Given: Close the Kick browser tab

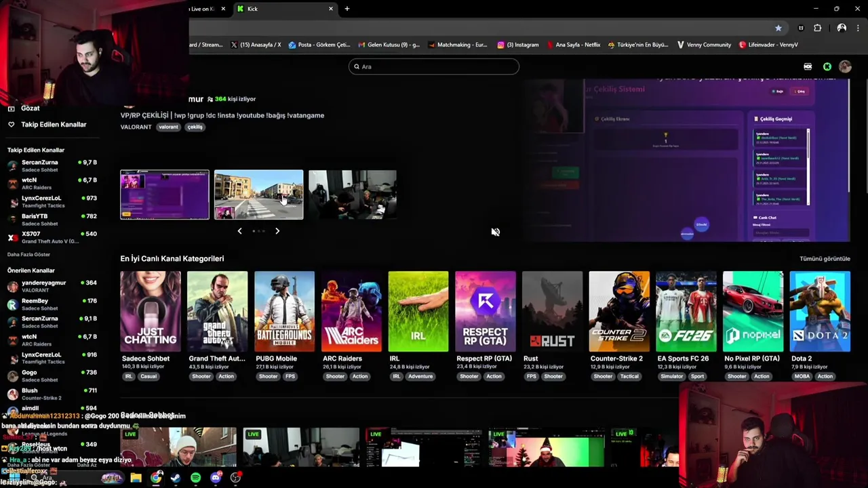Looking at the screenshot, I should [331, 9].
